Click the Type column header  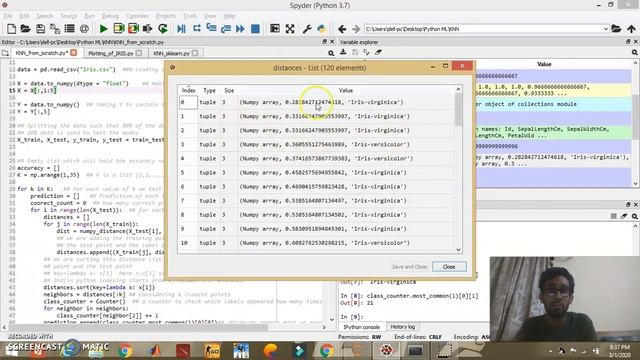tap(209, 91)
